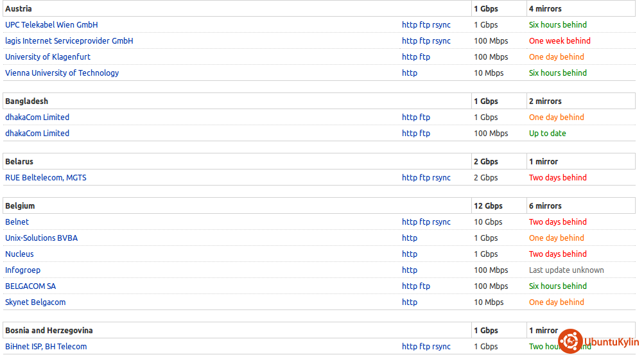Select the BiHnet ISP, BH Telecom mirror
This screenshot has width=644, height=357.
pyautogui.click(x=46, y=347)
